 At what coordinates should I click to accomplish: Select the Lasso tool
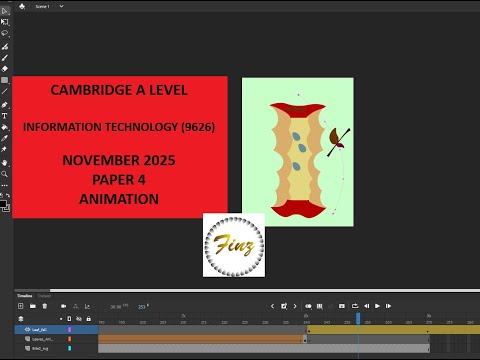(x=5, y=33)
